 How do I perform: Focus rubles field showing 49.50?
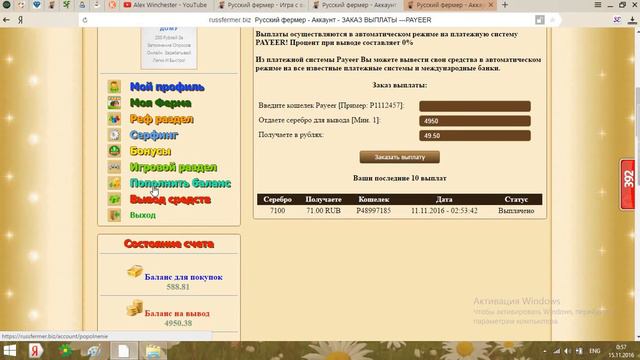coord(475,136)
